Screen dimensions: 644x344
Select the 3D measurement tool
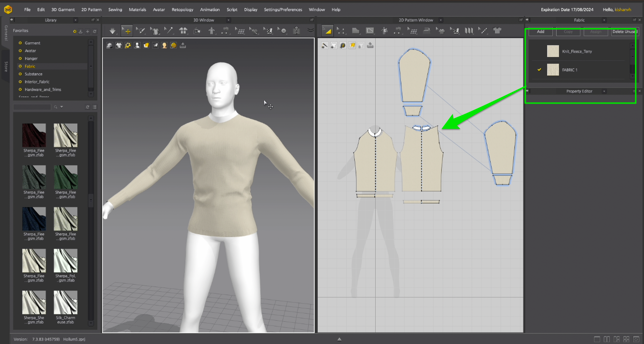(x=226, y=30)
